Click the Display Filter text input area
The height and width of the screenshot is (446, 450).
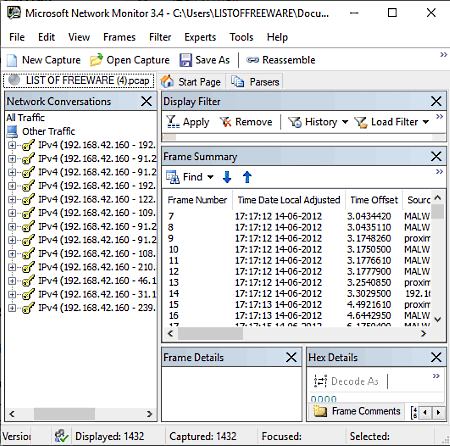point(303,137)
